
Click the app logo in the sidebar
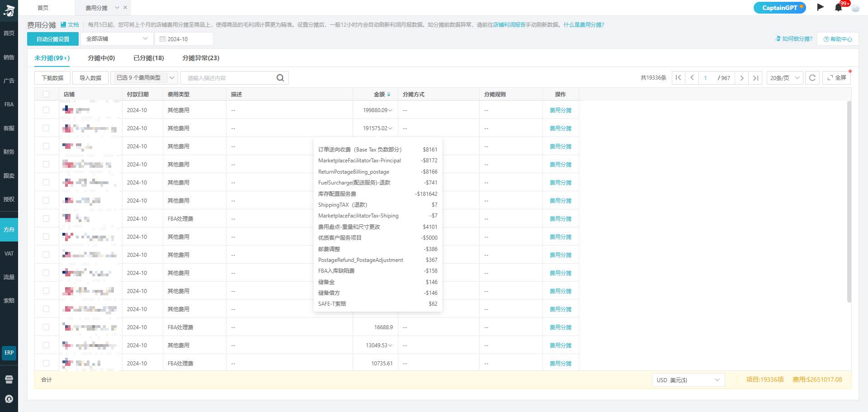pos(9,11)
